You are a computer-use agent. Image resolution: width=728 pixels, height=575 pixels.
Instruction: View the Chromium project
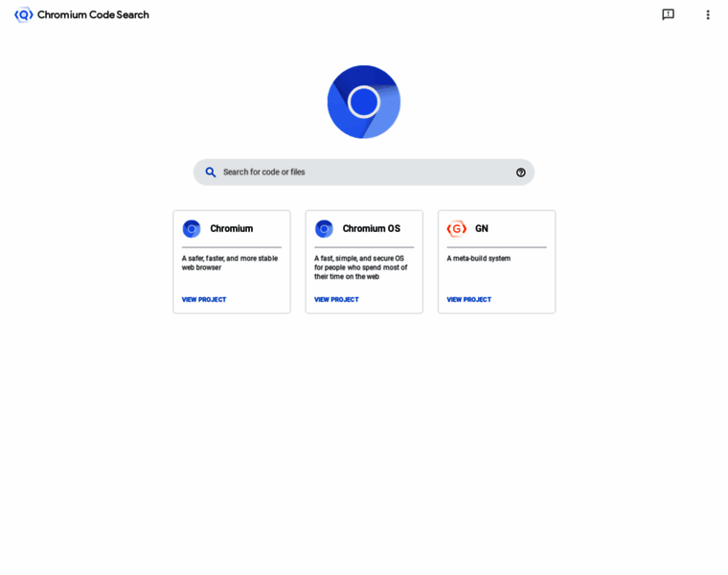point(204,300)
